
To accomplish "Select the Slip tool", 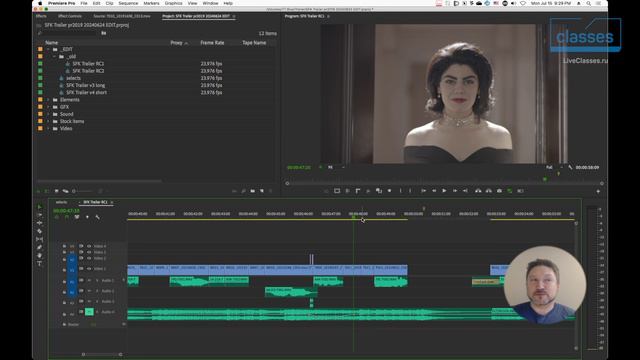I will [x=40, y=239].
